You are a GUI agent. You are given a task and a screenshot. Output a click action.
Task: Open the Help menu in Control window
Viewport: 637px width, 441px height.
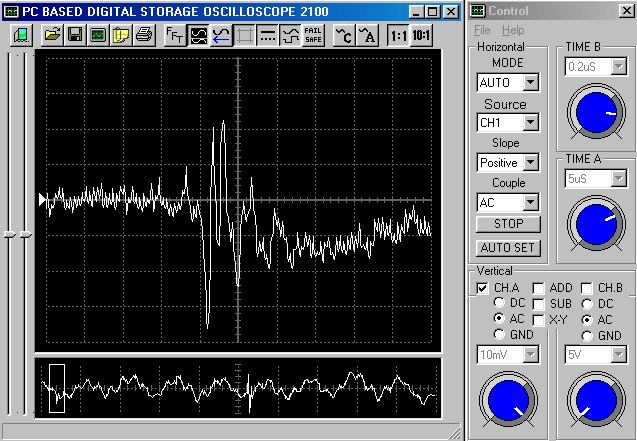click(x=512, y=30)
